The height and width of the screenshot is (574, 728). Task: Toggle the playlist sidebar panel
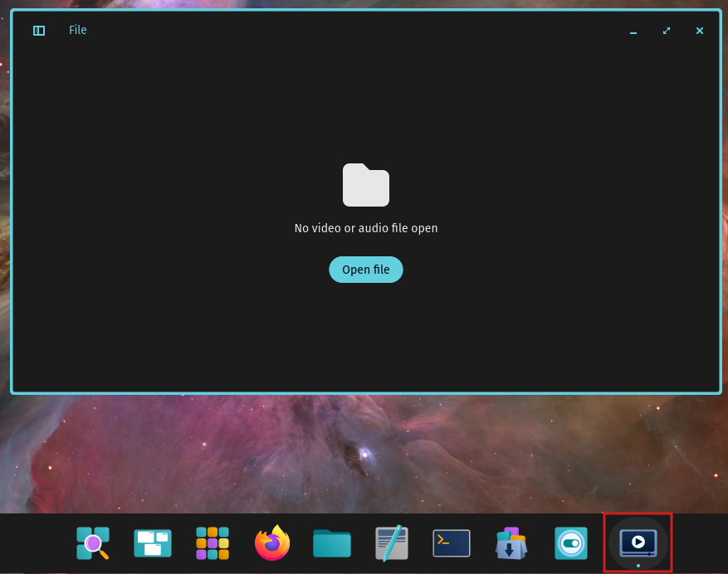point(38,30)
